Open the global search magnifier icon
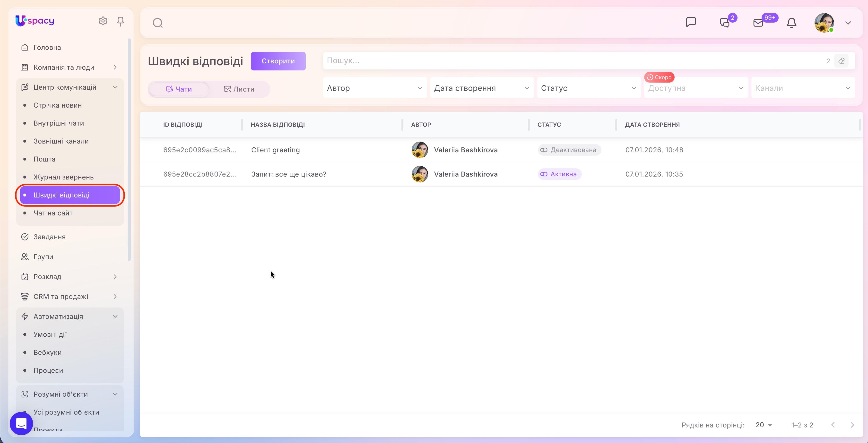The height and width of the screenshot is (443, 868). tap(158, 23)
